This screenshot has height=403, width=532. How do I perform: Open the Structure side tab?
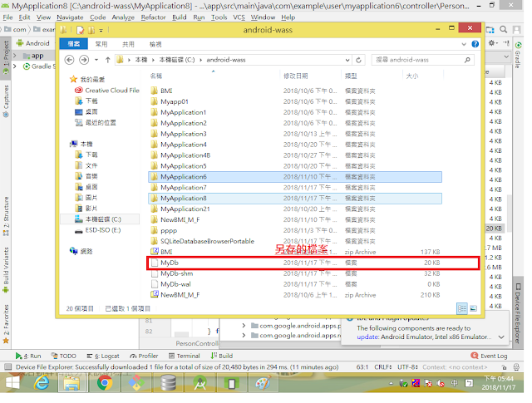[x=6, y=216]
